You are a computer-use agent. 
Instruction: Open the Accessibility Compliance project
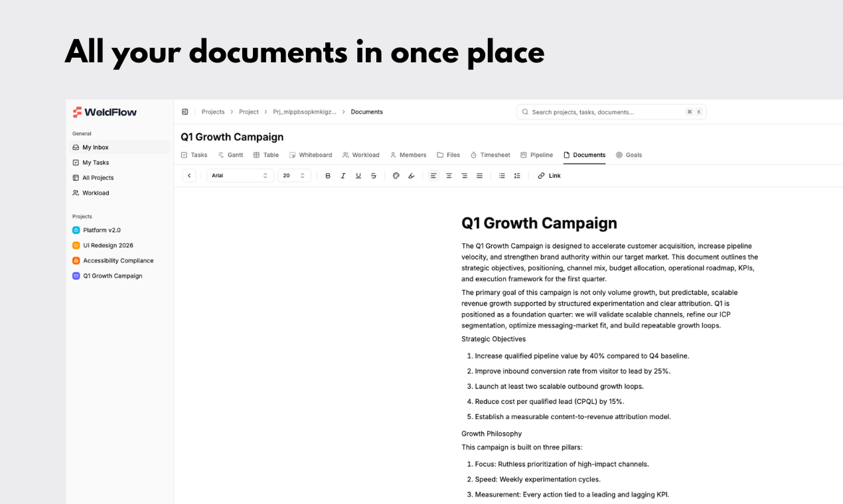pos(119,261)
